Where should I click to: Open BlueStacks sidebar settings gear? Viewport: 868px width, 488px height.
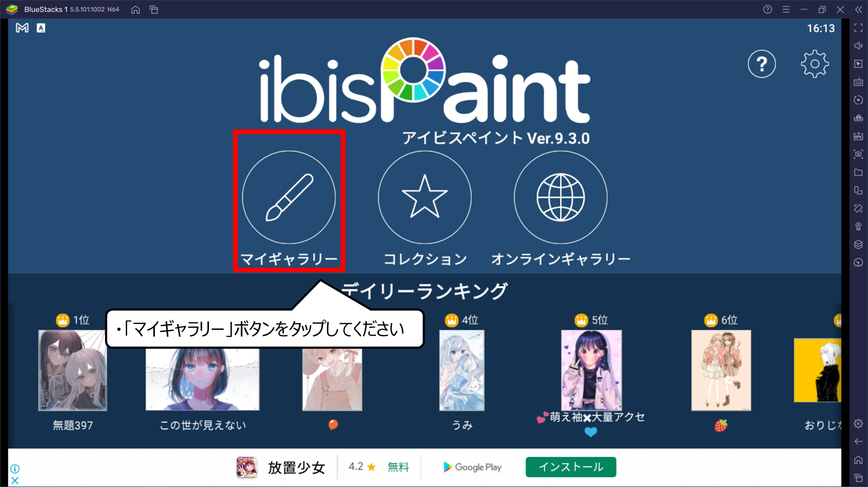point(858,424)
